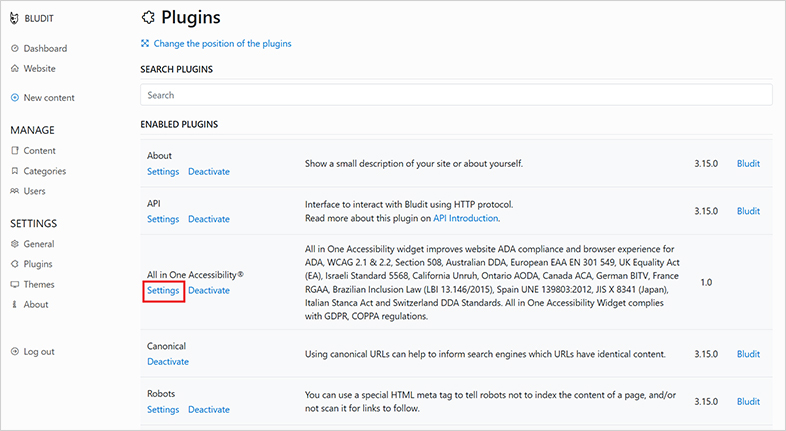
Task: Click Bludit author link in About row
Action: tap(748, 164)
